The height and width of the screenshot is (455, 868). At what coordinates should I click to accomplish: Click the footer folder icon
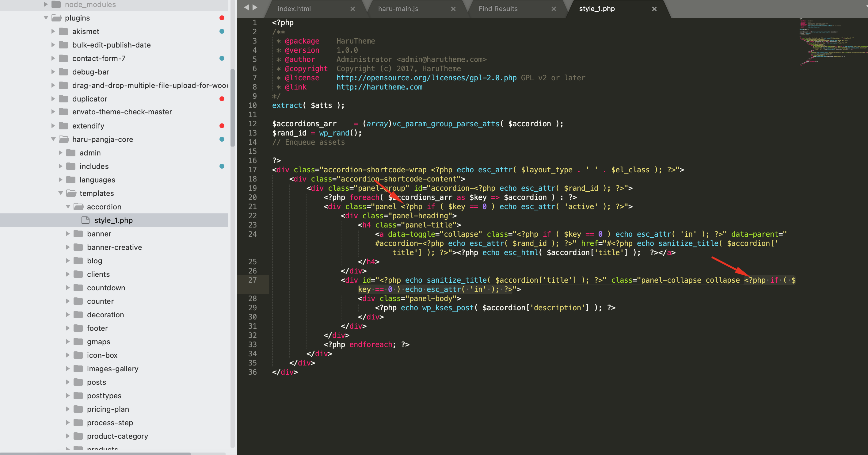click(x=78, y=328)
